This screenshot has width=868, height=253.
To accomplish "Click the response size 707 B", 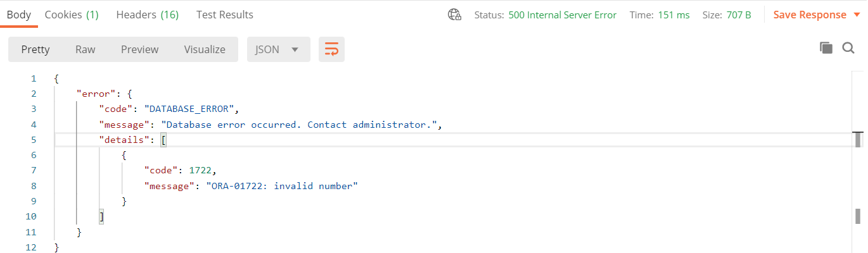I will point(739,15).
